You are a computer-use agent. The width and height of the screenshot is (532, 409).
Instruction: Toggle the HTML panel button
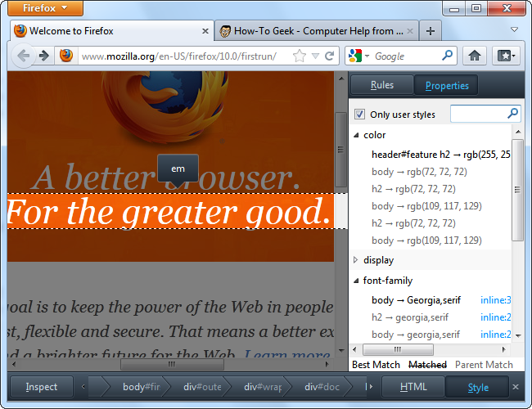[x=413, y=387]
